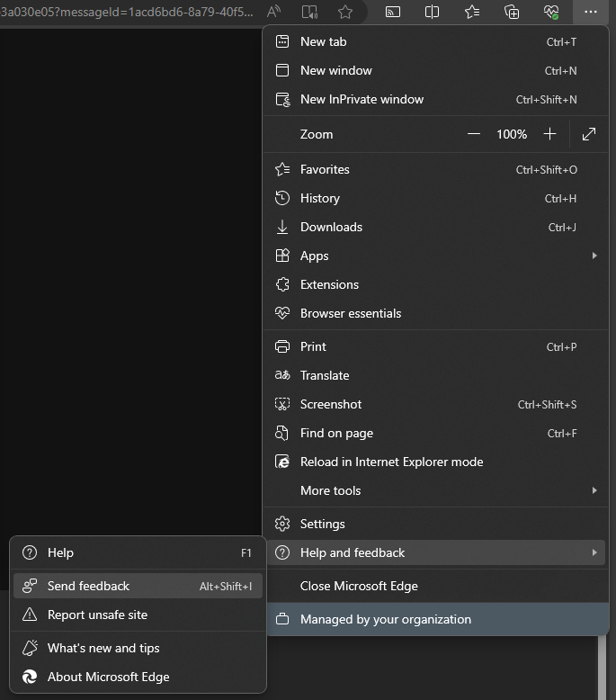Click Browser essentials heart toolbar icon
Screen dimensions: 616x700
551,12
